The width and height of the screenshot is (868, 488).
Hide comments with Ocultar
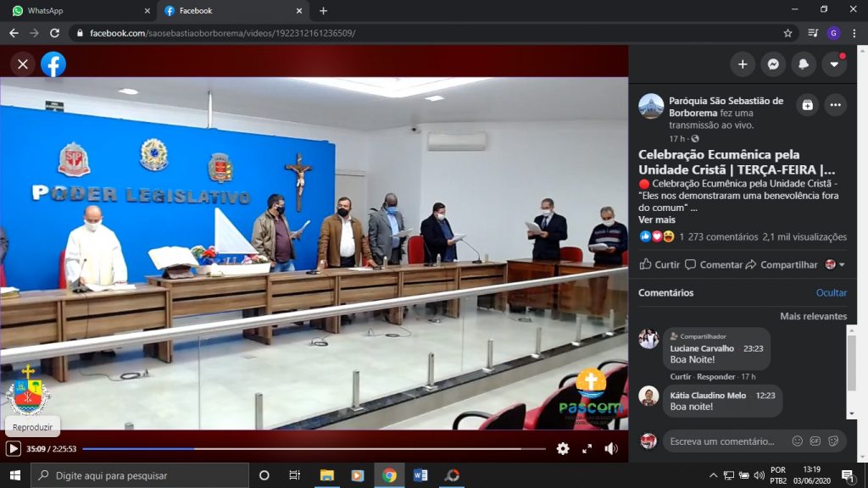point(831,292)
